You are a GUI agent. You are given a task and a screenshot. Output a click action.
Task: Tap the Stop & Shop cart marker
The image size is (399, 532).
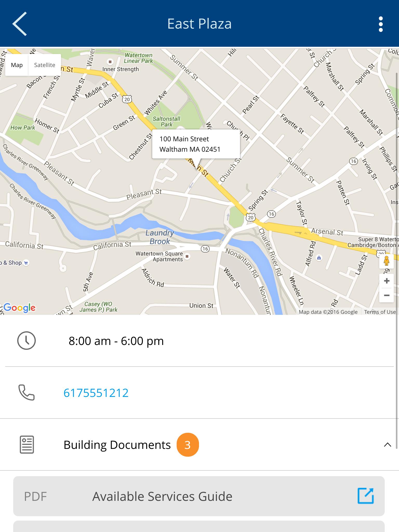pos(26,263)
